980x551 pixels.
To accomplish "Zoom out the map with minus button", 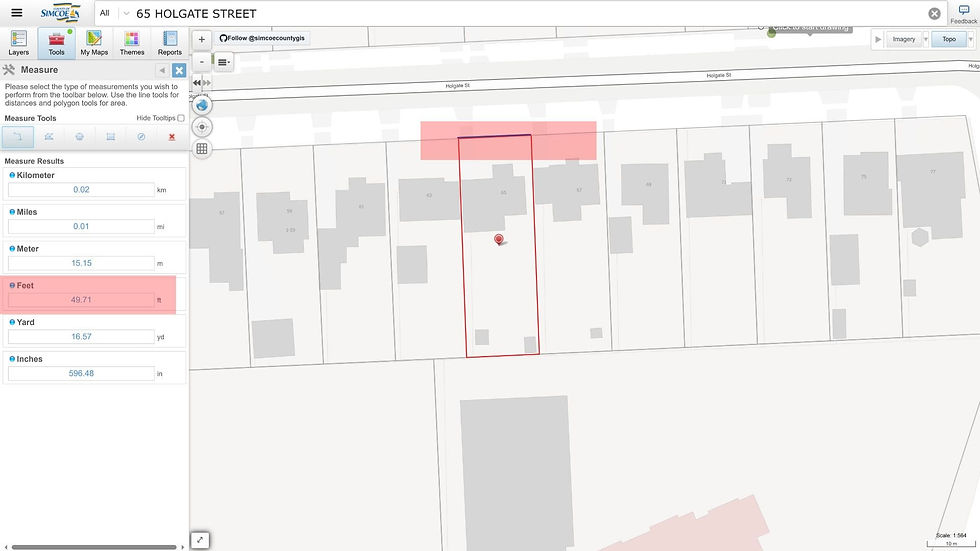I will [x=201, y=62].
